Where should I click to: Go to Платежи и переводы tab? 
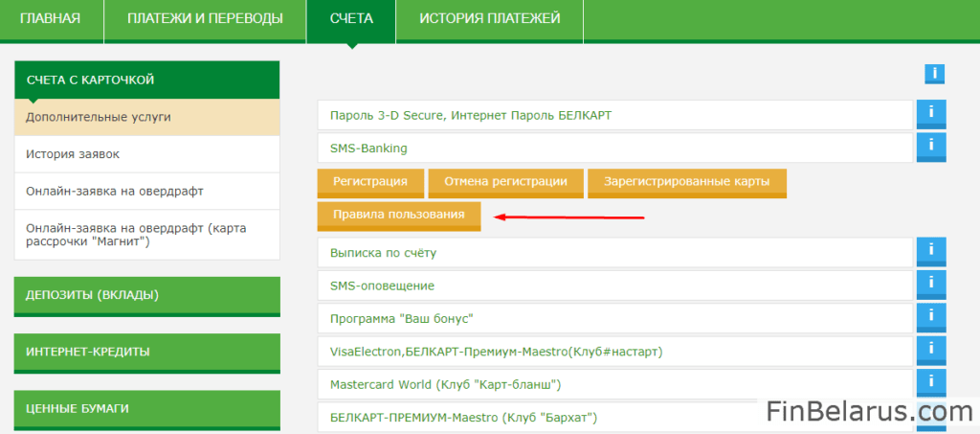(x=205, y=19)
